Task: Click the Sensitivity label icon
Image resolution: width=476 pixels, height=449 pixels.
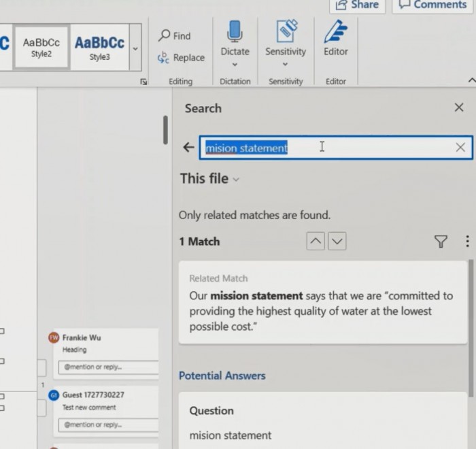Action: [x=286, y=32]
